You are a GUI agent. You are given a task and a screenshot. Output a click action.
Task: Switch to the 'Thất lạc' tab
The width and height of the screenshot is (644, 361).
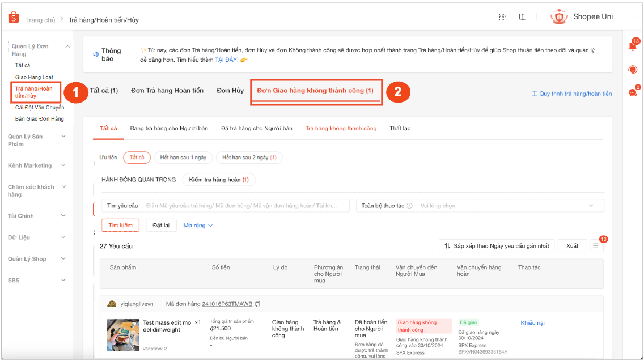point(400,129)
